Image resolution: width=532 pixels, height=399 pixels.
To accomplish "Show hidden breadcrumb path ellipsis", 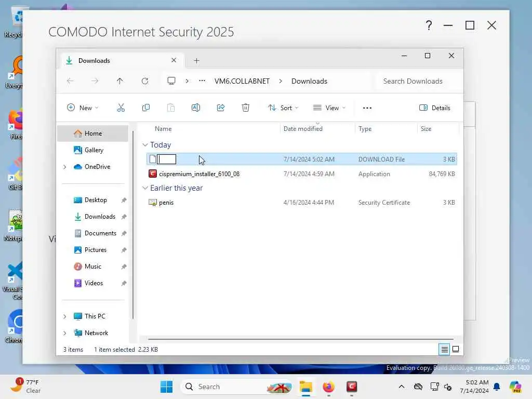I will (x=202, y=81).
